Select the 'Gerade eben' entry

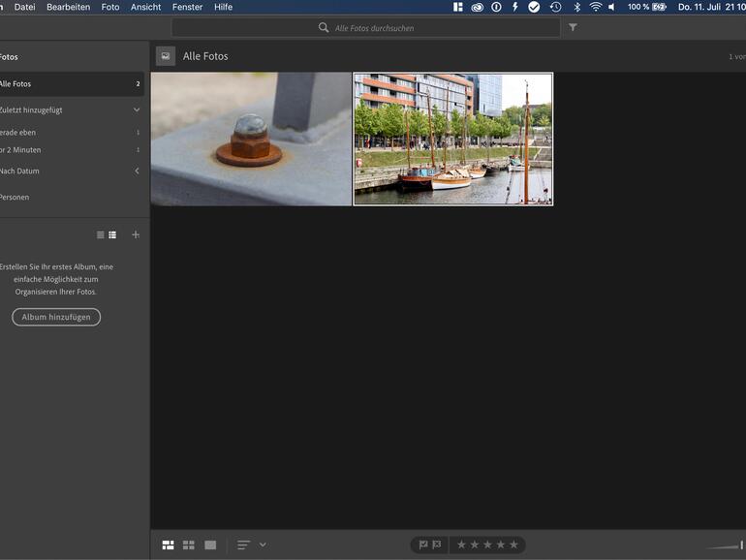point(72,133)
